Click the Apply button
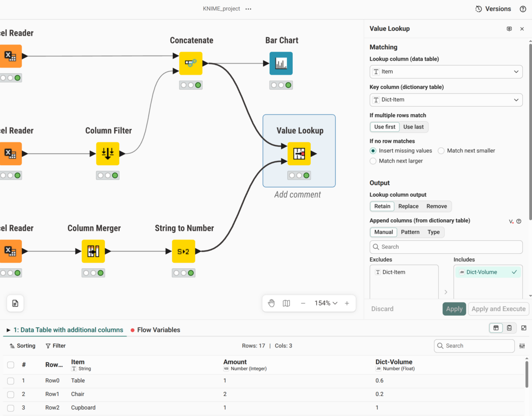Image resolution: width=532 pixels, height=416 pixels. [454, 309]
